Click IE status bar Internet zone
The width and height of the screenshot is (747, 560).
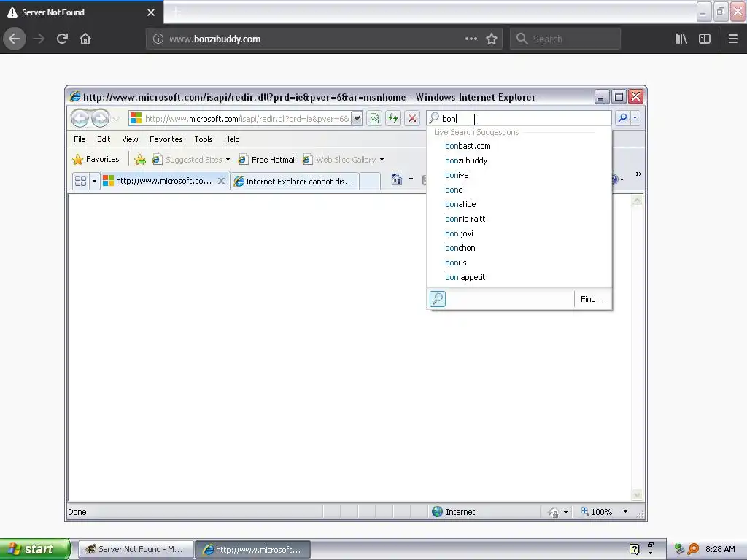pyautogui.click(x=454, y=512)
